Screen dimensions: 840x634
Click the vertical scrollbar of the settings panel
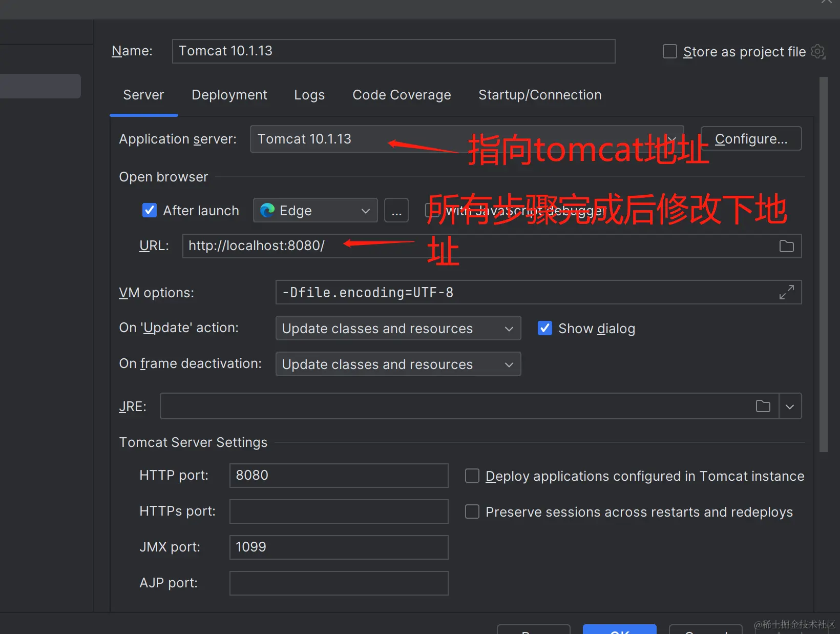(x=824, y=264)
